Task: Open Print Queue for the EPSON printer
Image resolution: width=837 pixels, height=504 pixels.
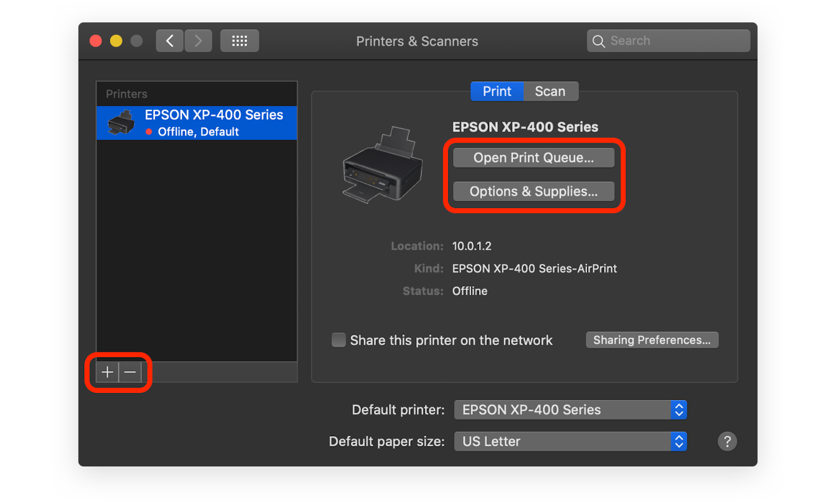Action: point(533,157)
